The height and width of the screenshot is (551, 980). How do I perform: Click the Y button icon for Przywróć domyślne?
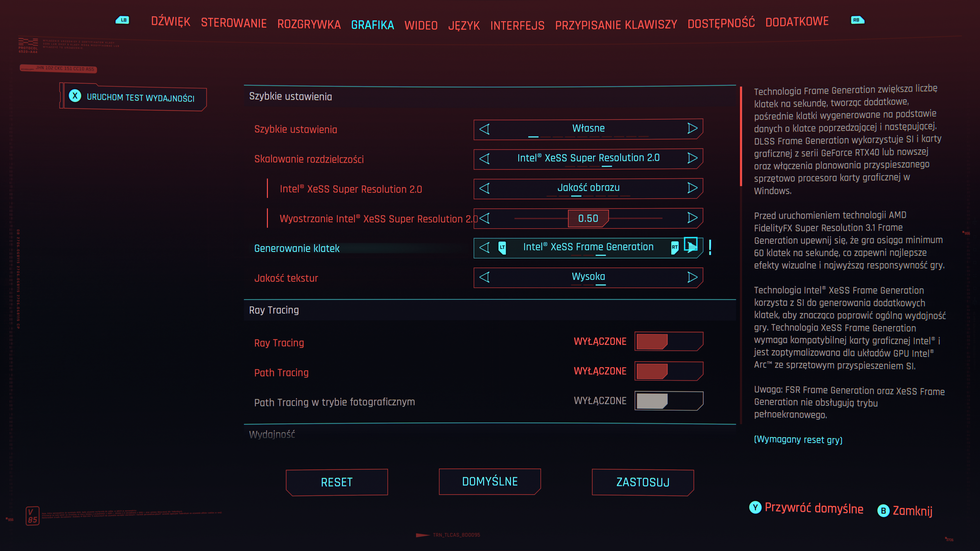pyautogui.click(x=755, y=507)
